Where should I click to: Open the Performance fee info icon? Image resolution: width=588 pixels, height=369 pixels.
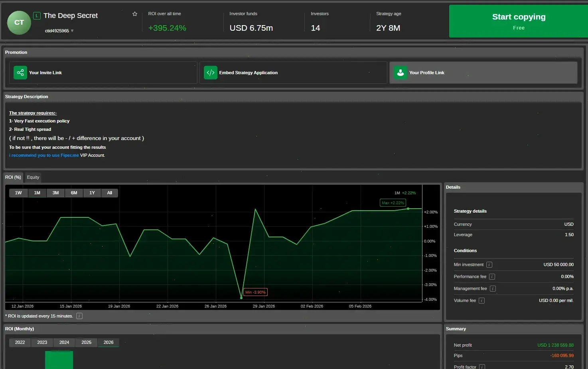click(x=492, y=276)
